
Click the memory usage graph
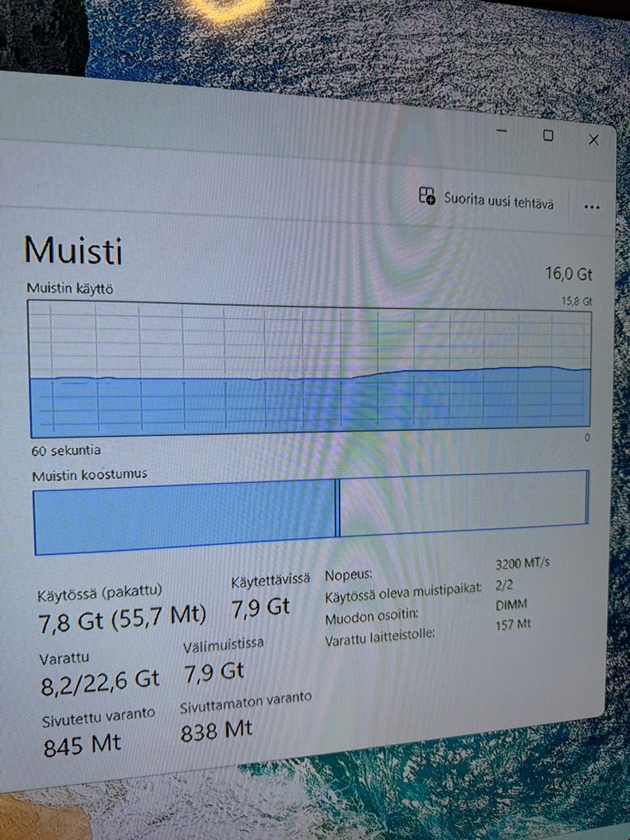coord(310,369)
